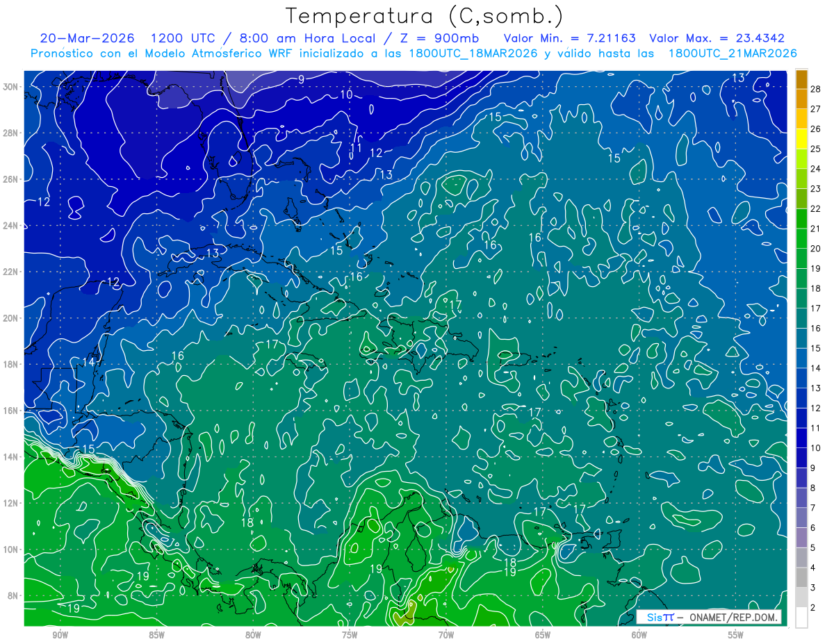Click the 18N latitude axis label
The image size is (834, 644).
coord(12,364)
